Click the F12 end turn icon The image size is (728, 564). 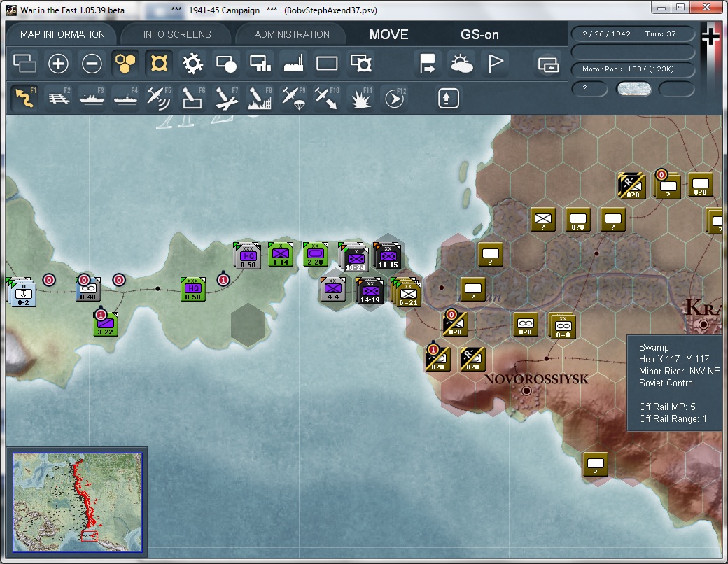click(395, 98)
